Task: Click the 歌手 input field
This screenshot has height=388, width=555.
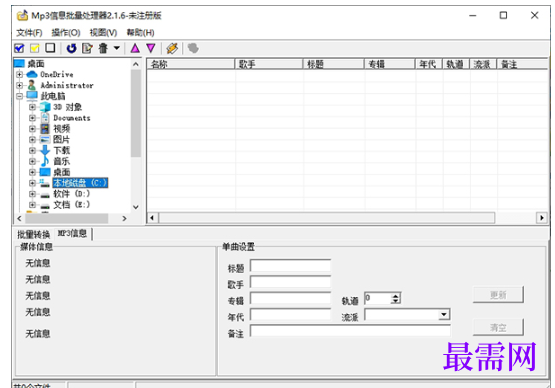Action: (x=290, y=282)
